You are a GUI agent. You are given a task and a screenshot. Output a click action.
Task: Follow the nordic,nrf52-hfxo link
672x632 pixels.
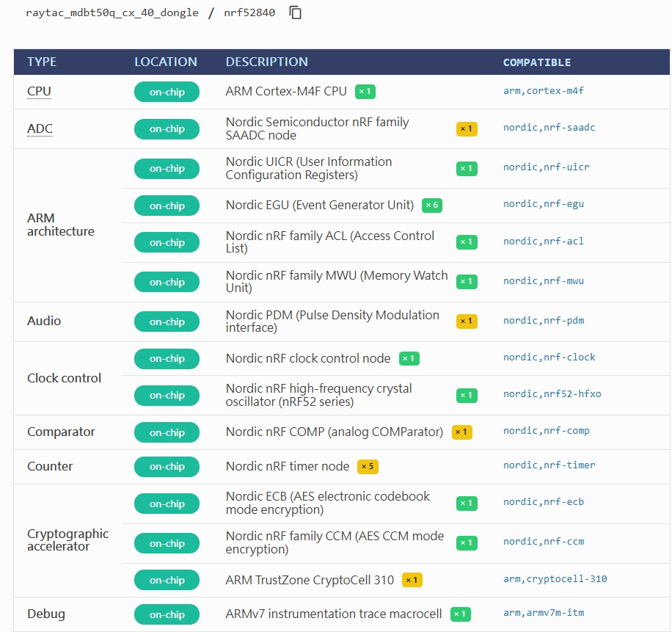pyautogui.click(x=552, y=394)
